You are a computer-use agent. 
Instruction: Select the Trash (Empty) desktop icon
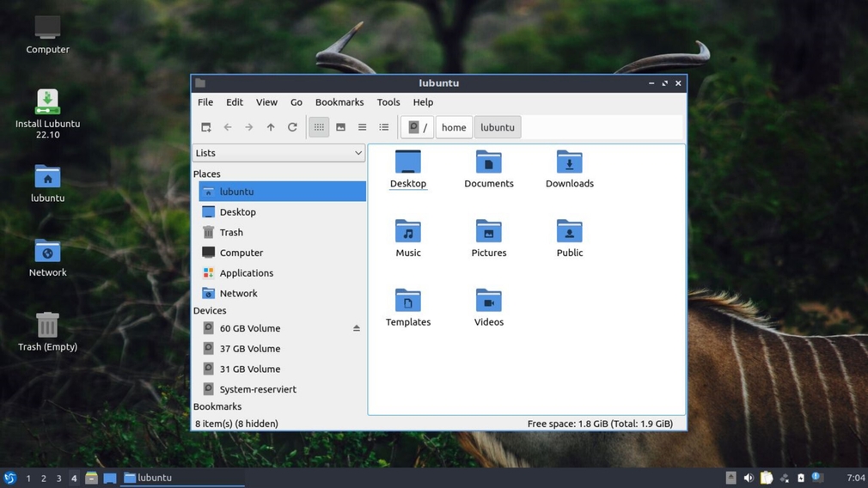(47, 332)
